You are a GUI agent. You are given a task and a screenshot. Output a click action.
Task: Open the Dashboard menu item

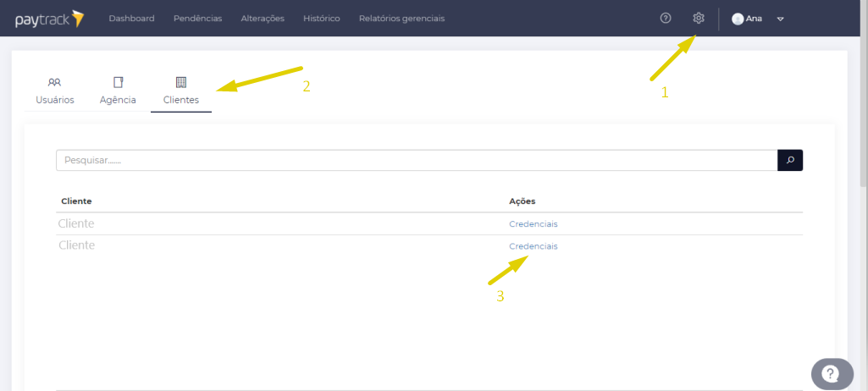(x=131, y=19)
